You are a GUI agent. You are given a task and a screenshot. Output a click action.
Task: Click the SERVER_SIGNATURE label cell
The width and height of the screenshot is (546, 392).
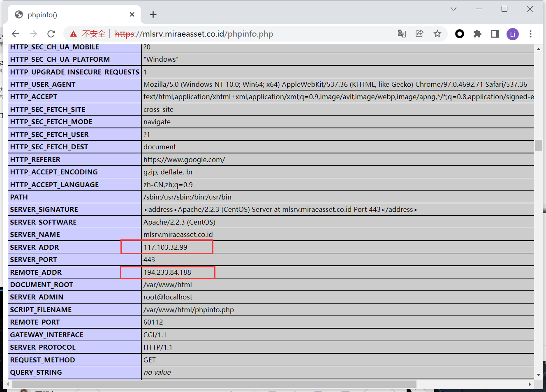(75, 209)
